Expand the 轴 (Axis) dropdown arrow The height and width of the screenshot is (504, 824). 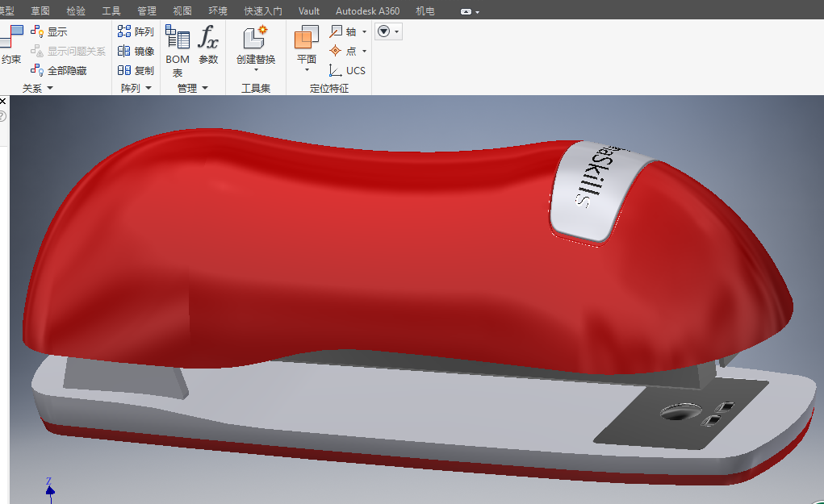click(364, 32)
